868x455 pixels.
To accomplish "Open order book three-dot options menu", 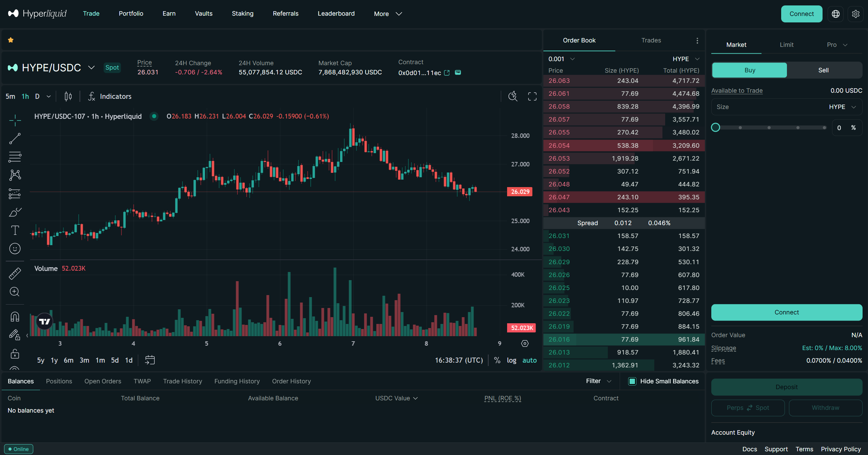I will point(697,41).
